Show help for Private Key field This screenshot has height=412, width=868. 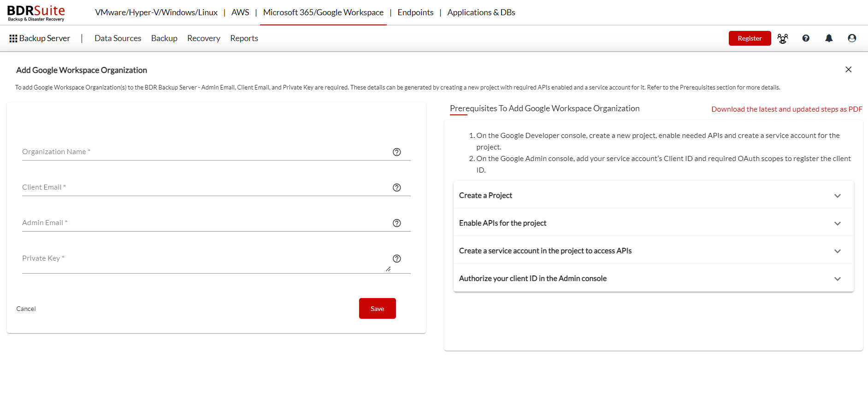click(397, 258)
